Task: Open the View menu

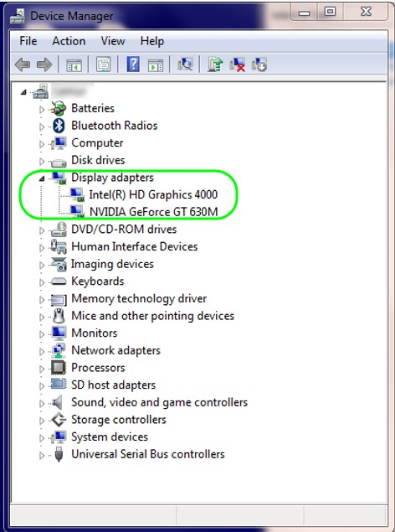Action: click(x=113, y=41)
